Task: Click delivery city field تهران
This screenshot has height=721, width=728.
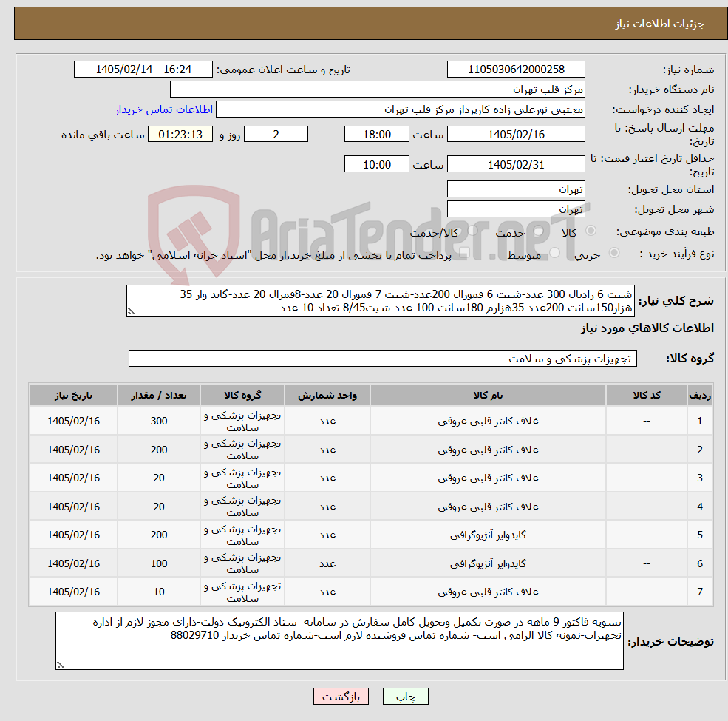Action: coord(516,209)
